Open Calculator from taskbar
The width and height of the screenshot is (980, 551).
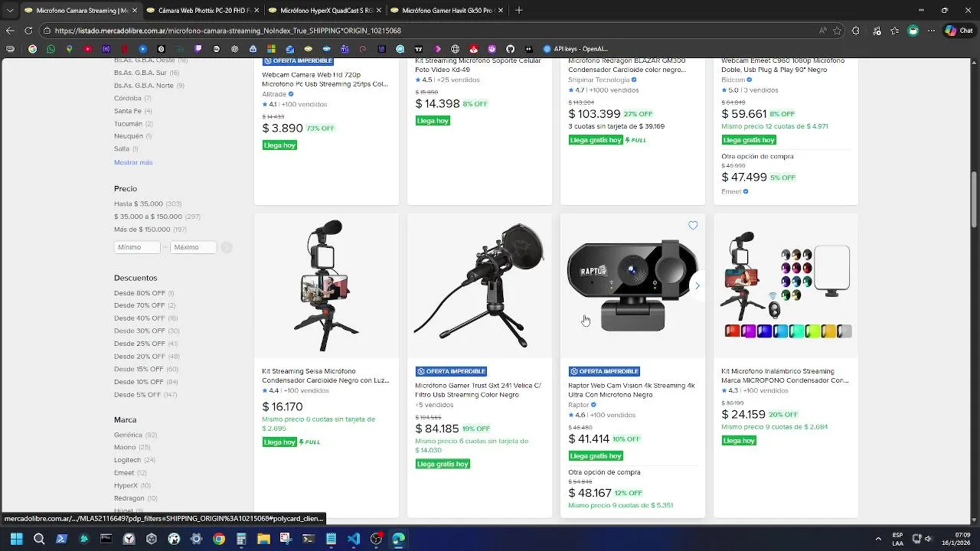(x=241, y=539)
